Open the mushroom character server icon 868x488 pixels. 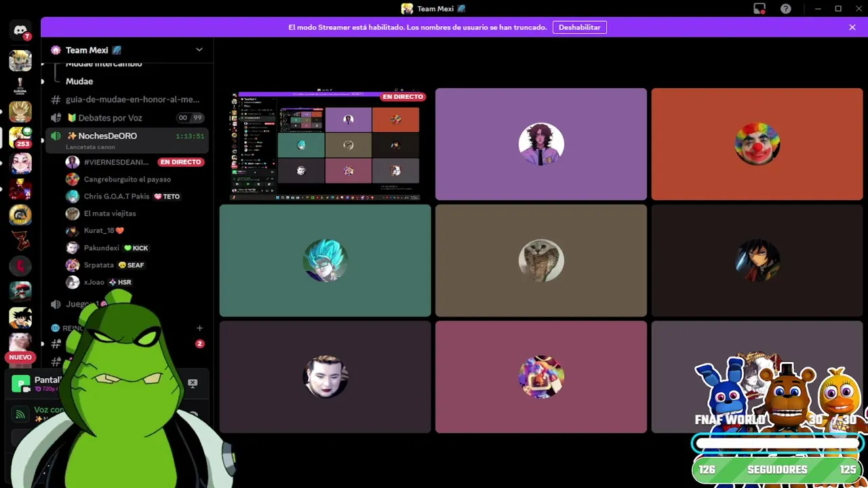pos(20,291)
